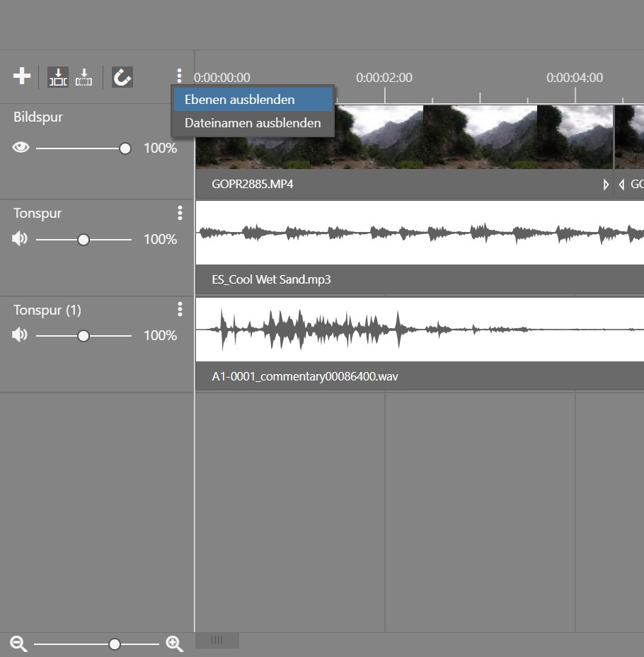The image size is (644, 657).
Task: Toggle visibility of the Bildspur track
Action: click(x=21, y=148)
